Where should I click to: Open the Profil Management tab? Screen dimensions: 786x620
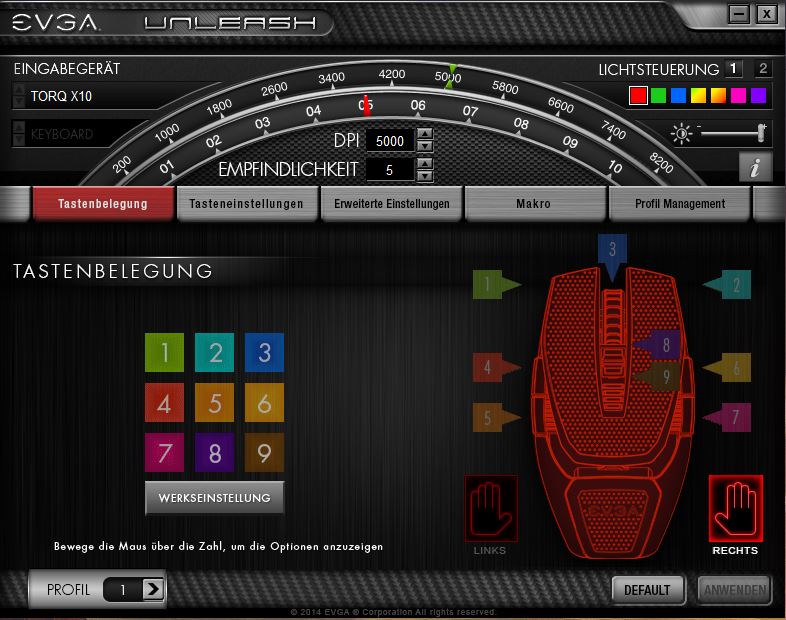[680, 203]
